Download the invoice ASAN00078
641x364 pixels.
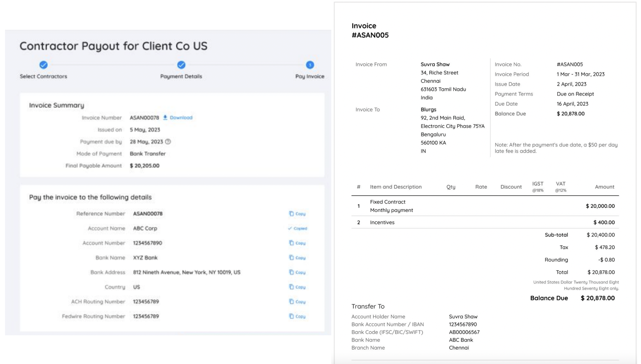[178, 118]
